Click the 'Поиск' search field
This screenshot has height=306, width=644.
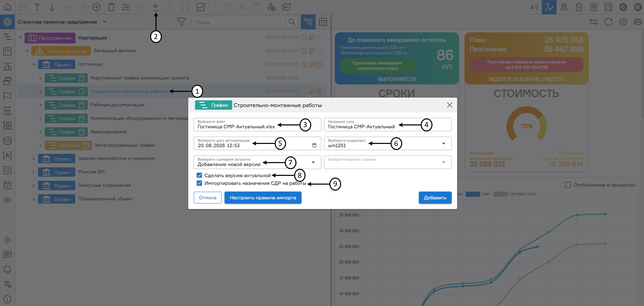point(238,22)
